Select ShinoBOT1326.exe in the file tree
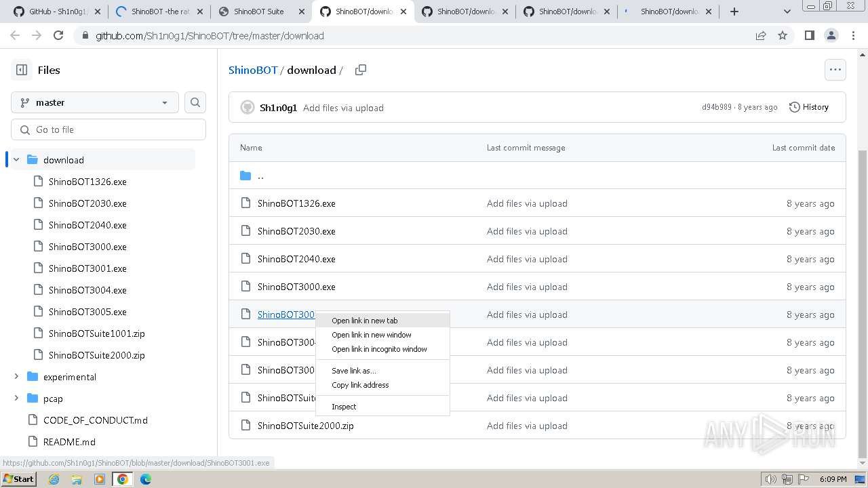Screen dimensions: 868x488 (87, 182)
